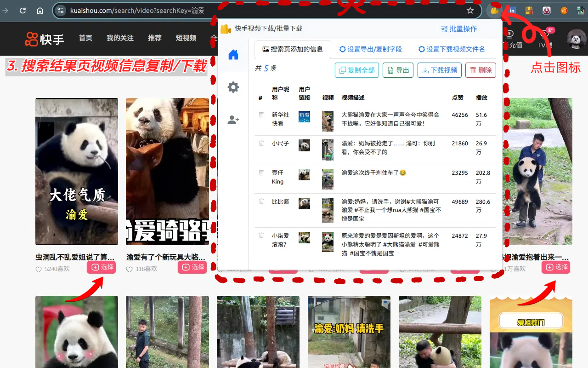Click the heart icon next to 118喜欢

pyautogui.click(x=130, y=269)
